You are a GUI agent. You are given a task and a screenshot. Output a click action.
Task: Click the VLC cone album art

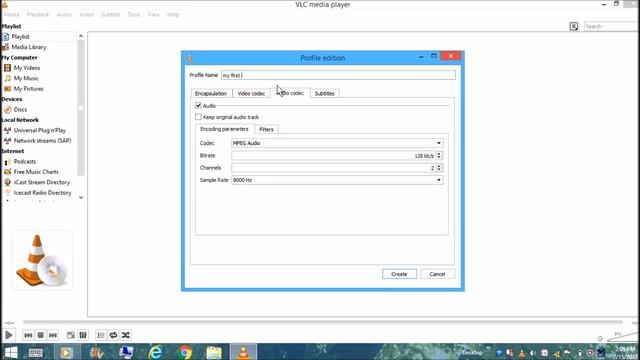(x=42, y=260)
